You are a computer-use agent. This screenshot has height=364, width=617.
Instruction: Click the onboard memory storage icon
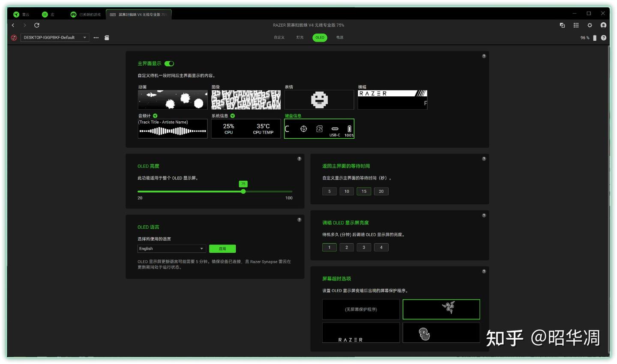pos(107,38)
